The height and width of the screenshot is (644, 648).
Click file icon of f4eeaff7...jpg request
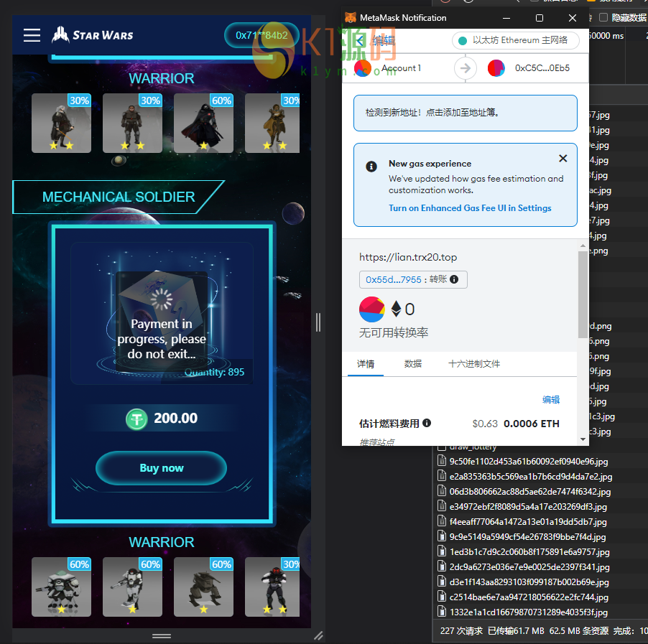pyautogui.click(x=442, y=521)
